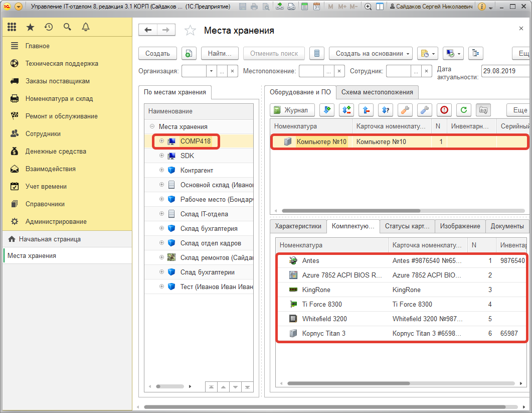This screenshot has height=413, width=532.
Task: Open the info icon in title bar
Action: click(x=481, y=7)
